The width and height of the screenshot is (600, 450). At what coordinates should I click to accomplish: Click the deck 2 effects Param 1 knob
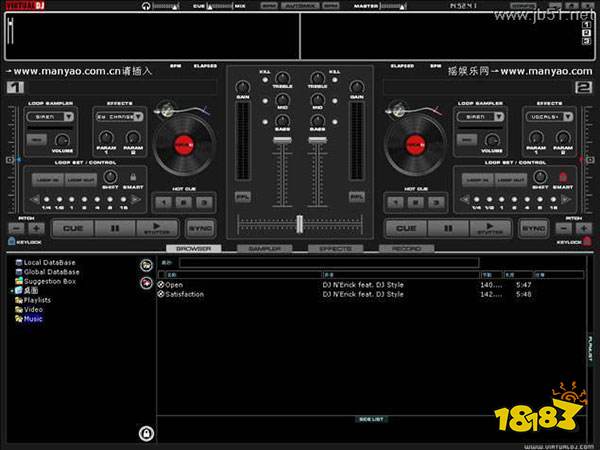(536, 137)
